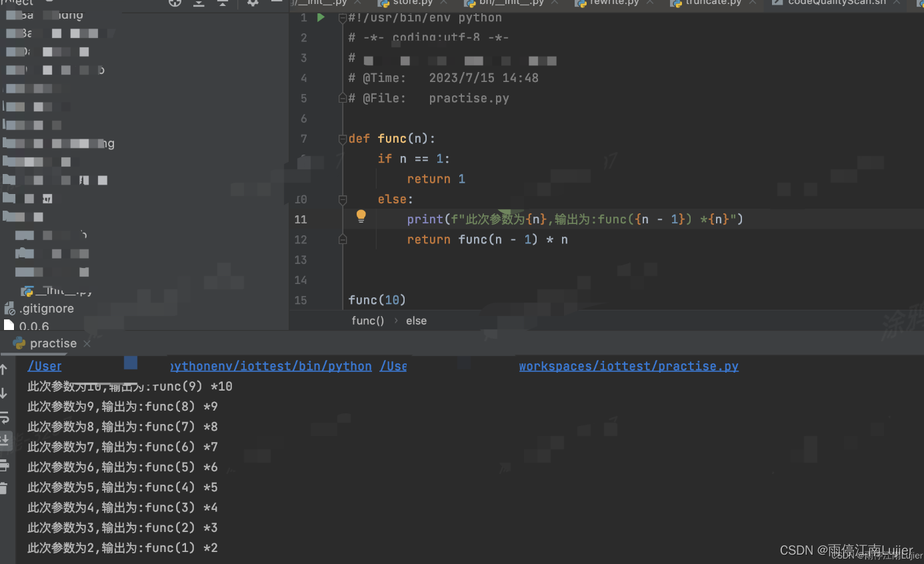Select .gitignore in project tree
The image size is (924, 564).
(46, 309)
